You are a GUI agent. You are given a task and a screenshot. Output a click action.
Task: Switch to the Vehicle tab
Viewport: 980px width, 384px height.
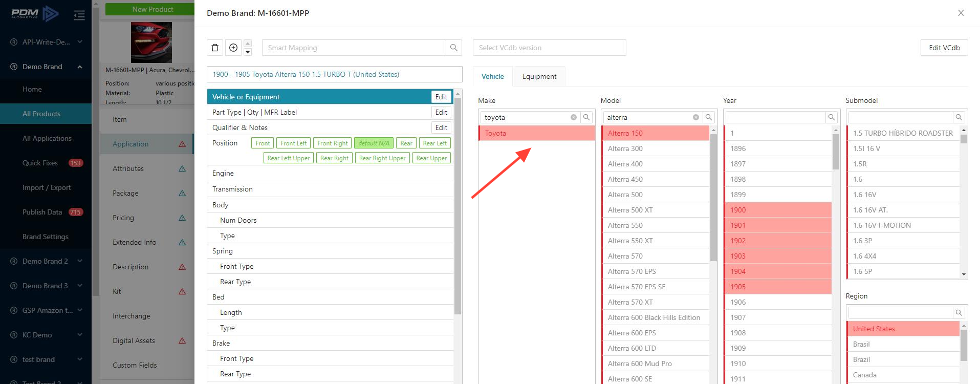493,76
